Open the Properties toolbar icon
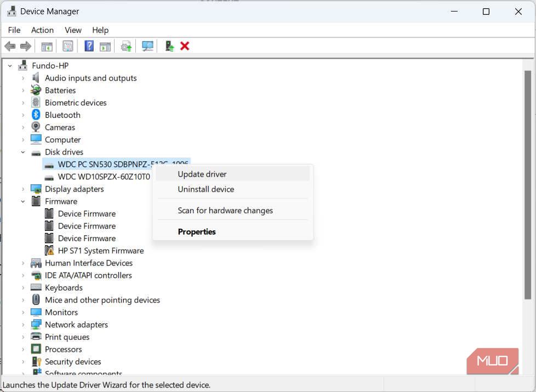This screenshot has width=536, height=392. [67, 46]
